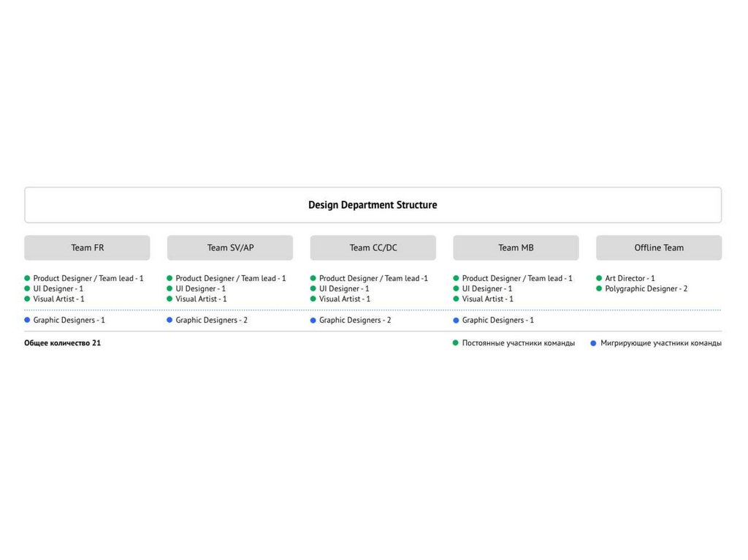Click green dot beside Team FR UI Designer
Image resolution: width=748 pixels, height=560 pixels.
(x=27, y=288)
